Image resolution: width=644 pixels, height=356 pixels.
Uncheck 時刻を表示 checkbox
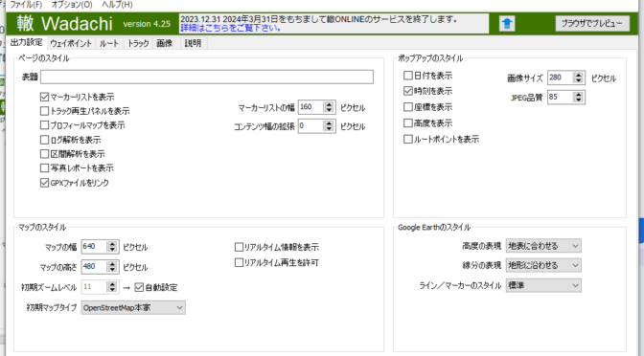pos(408,91)
